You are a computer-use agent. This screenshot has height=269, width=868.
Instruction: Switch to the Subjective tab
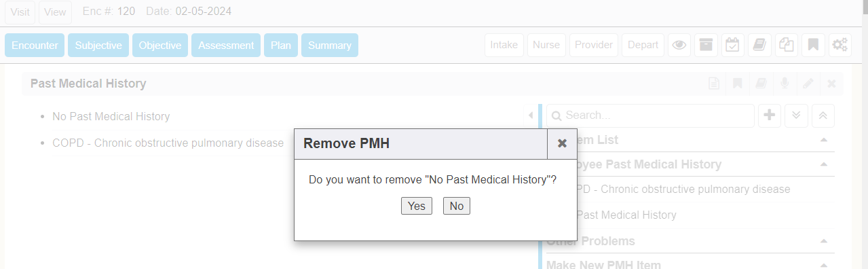tap(98, 46)
